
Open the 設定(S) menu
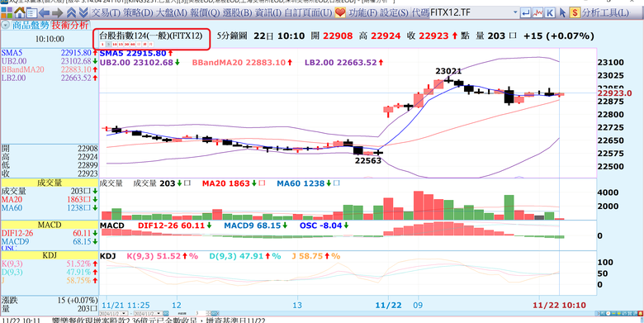pyautogui.click(x=394, y=12)
